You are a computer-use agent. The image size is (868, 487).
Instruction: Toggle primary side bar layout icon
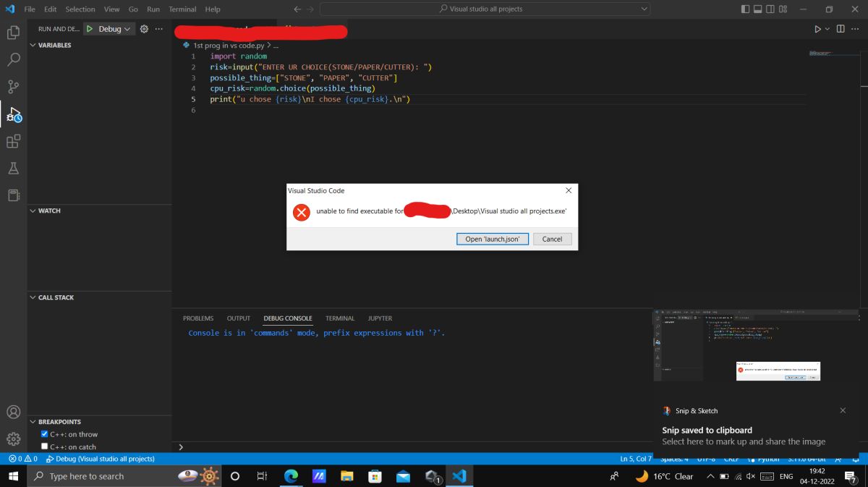pyautogui.click(x=746, y=9)
